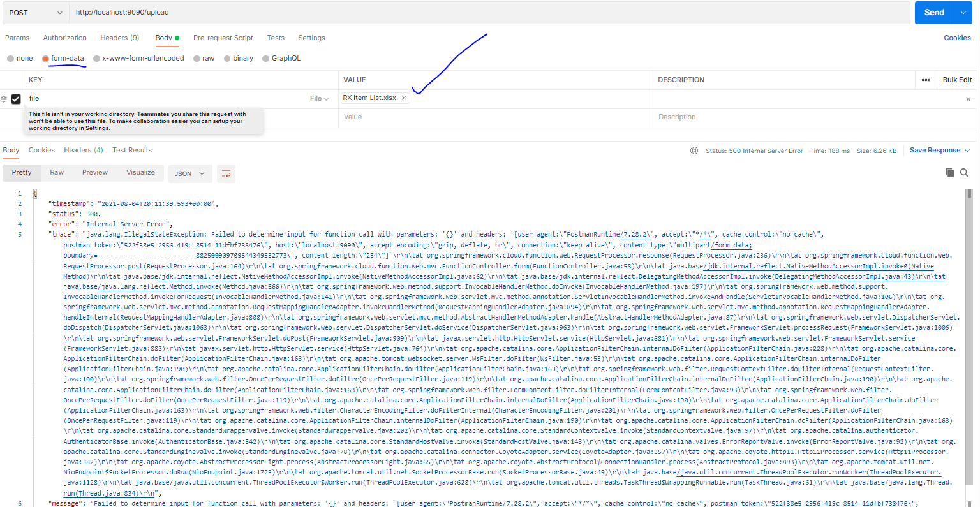The image size is (980, 507).
Task: Click the Time: 188 ms value
Action: (830, 151)
